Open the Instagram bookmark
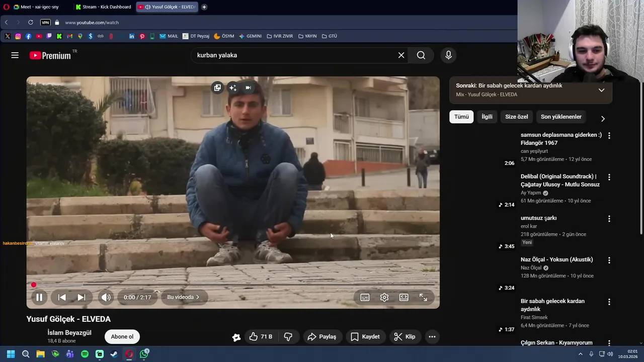Screen dimensions: 644x362 18,36
